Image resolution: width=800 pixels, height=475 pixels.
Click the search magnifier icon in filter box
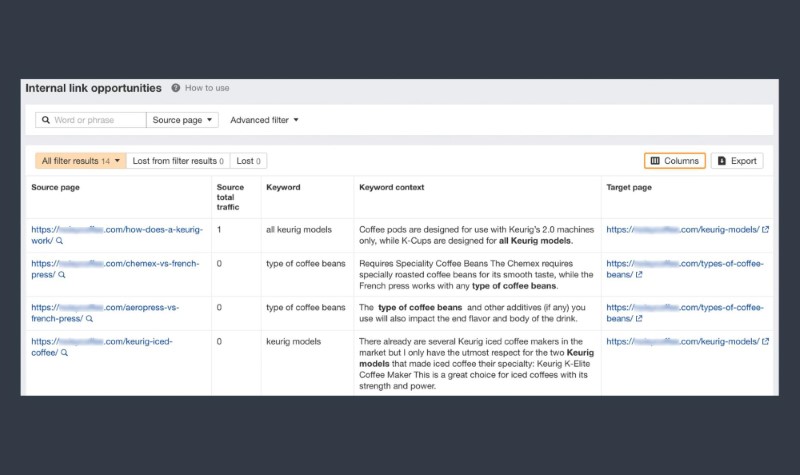tap(46, 120)
